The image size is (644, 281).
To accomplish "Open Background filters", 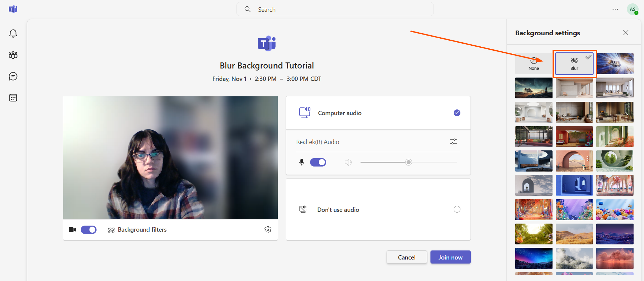I will (x=137, y=230).
